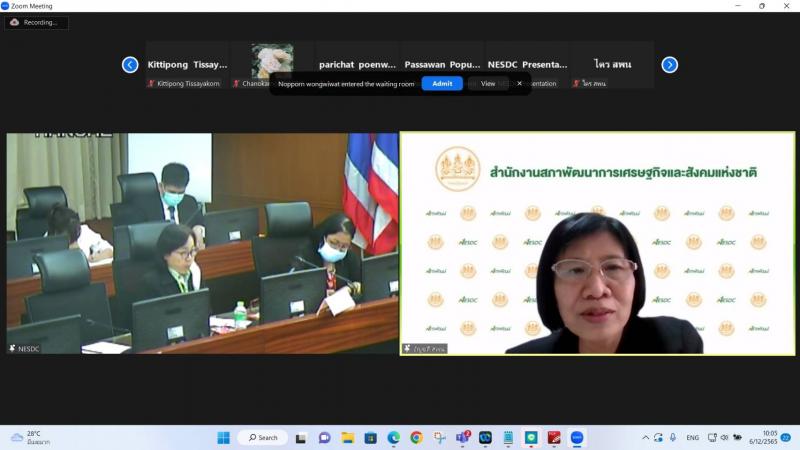Open Webex app from taskbar
800x450 pixels.
(485, 438)
